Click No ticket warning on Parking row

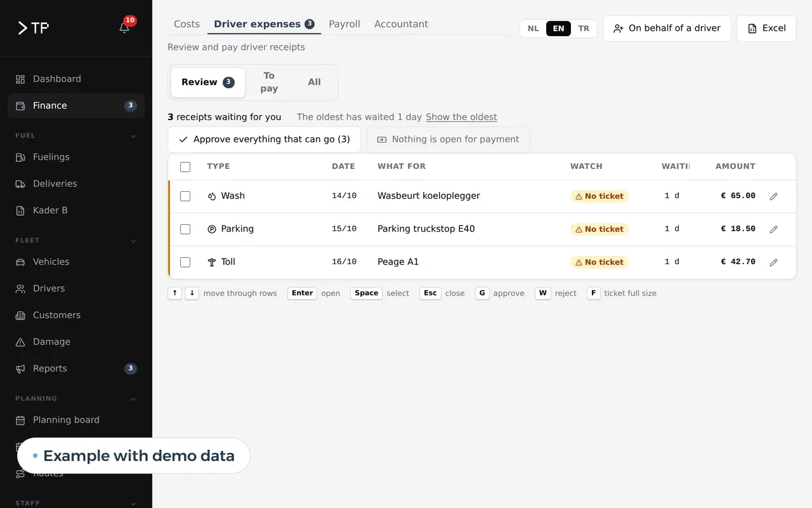tap(599, 229)
